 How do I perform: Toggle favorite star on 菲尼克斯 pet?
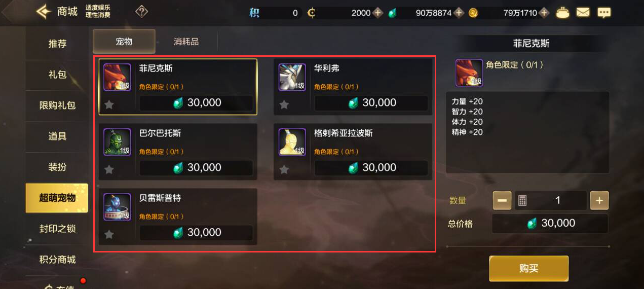click(109, 104)
